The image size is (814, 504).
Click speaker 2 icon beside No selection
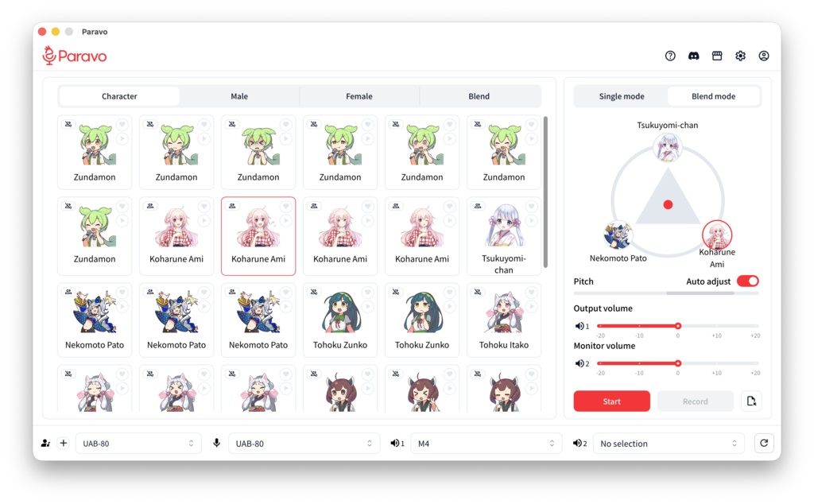click(x=579, y=443)
